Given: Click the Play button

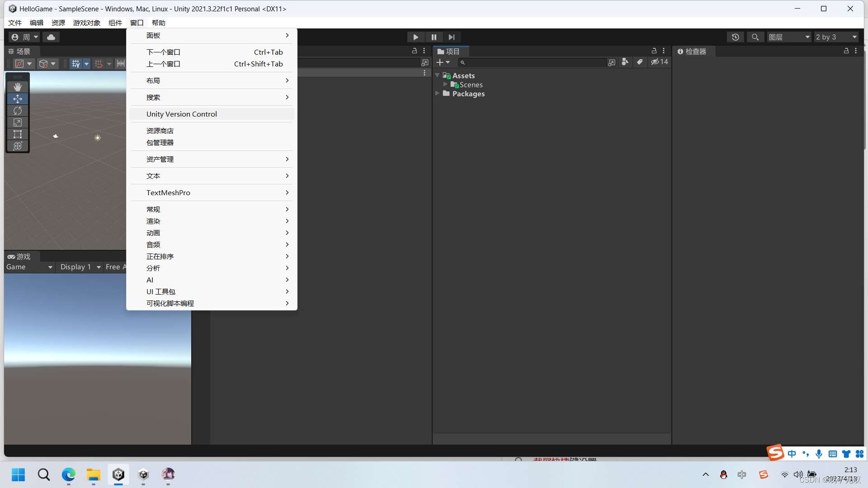Looking at the screenshot, I should point(415,37).
